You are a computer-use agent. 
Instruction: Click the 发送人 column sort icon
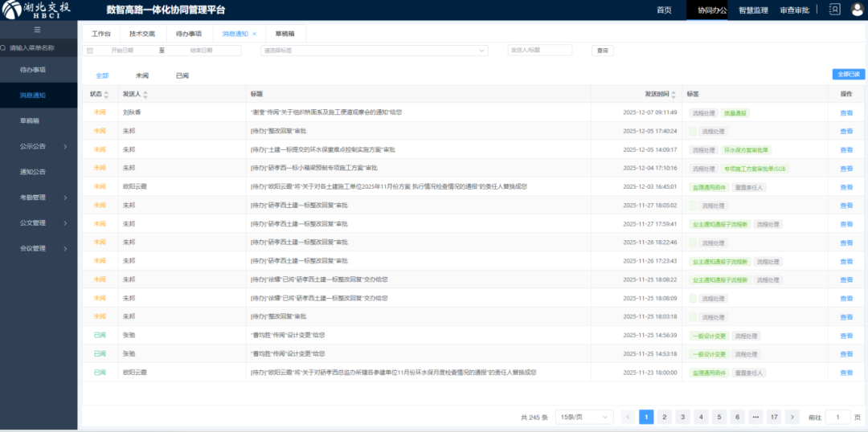145,94
